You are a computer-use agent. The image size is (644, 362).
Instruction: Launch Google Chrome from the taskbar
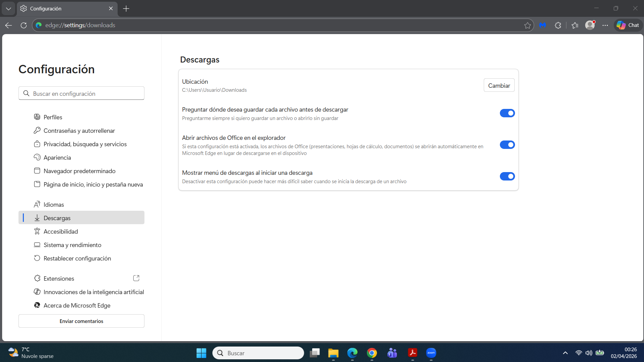(372, 353)
